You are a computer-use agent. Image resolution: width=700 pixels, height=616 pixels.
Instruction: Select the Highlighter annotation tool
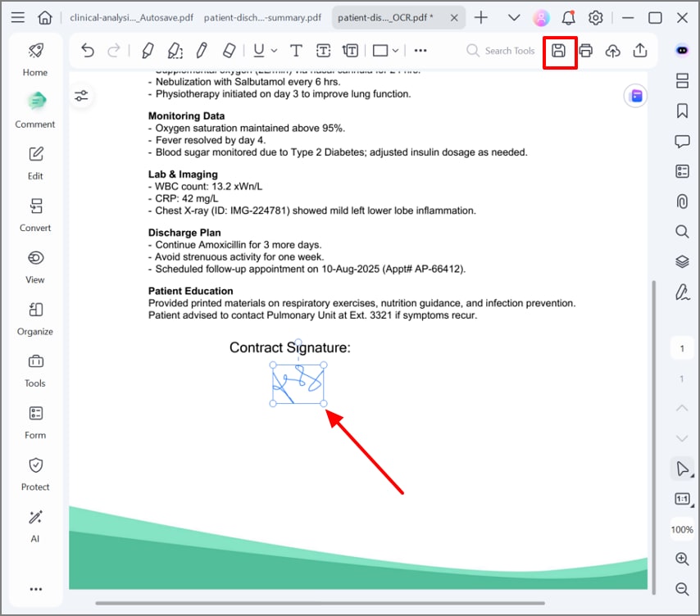tap(148, 51)
